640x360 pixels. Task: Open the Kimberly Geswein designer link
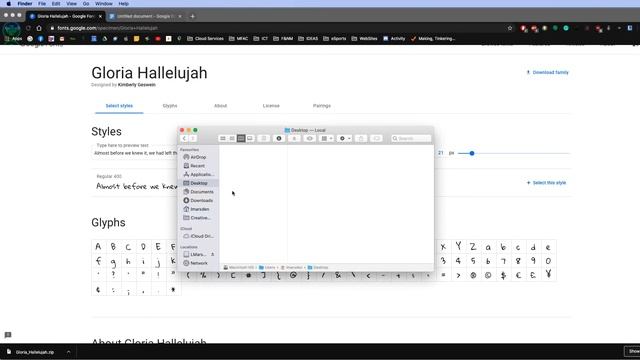137,85
